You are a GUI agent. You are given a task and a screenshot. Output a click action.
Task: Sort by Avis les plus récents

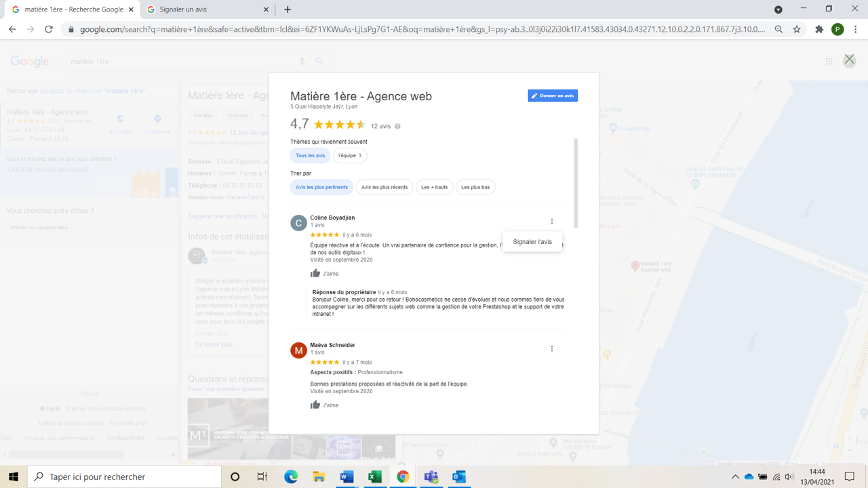384,187
